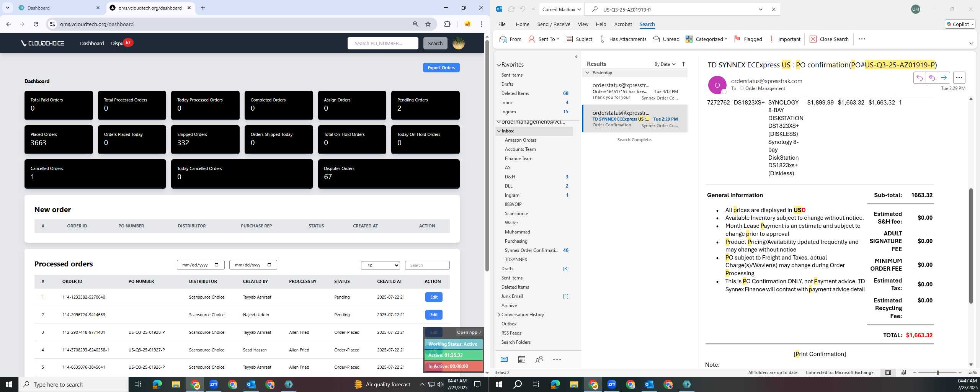Click Edit for order 114-2096724-9414663
The width and height of the screenshot is (980, 392).
pos(433,315)
